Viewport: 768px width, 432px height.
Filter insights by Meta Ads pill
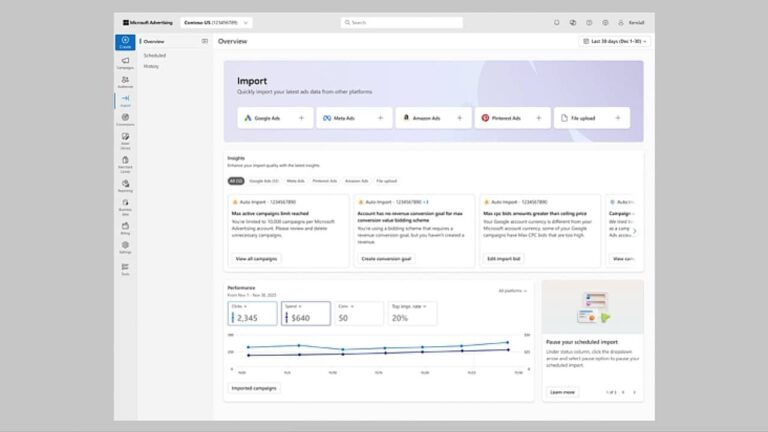pyautogui.click(x=295, y=181)
